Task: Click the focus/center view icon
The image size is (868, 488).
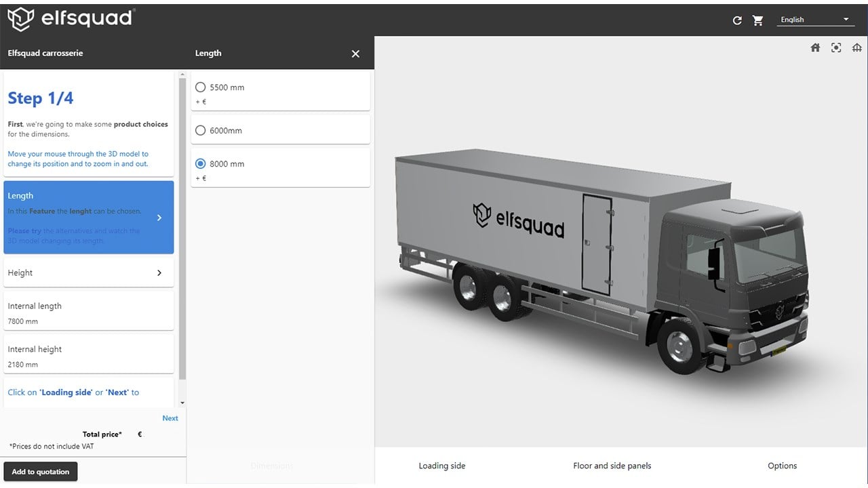Action: click(836, 47)
